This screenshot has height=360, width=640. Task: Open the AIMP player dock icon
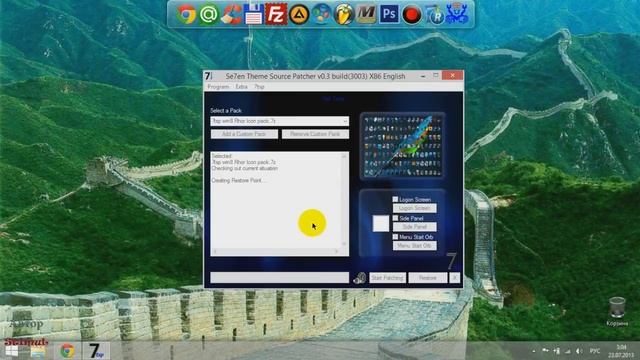299,15
